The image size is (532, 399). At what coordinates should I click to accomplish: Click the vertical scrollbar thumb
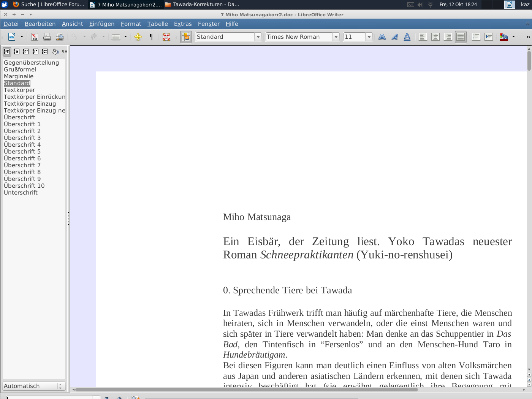[x=529, y=60]
